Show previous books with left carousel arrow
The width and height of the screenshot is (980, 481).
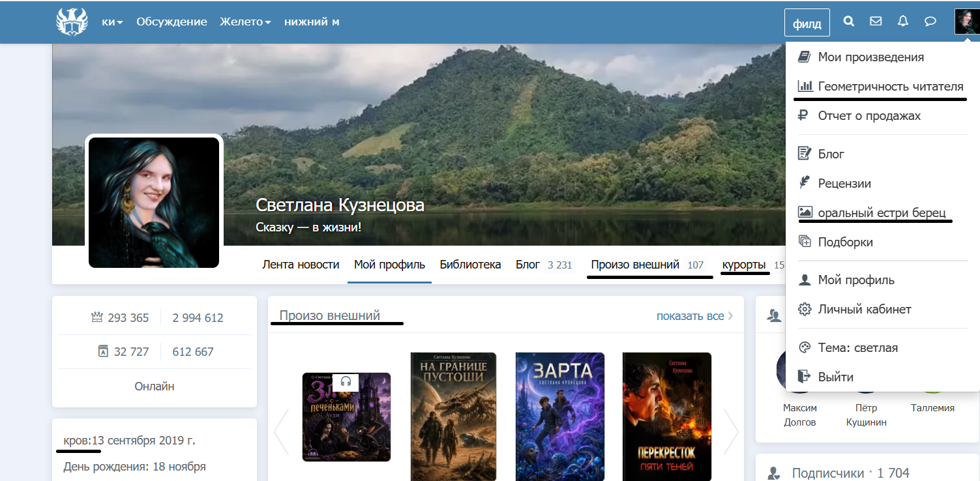tap(281, 431)
